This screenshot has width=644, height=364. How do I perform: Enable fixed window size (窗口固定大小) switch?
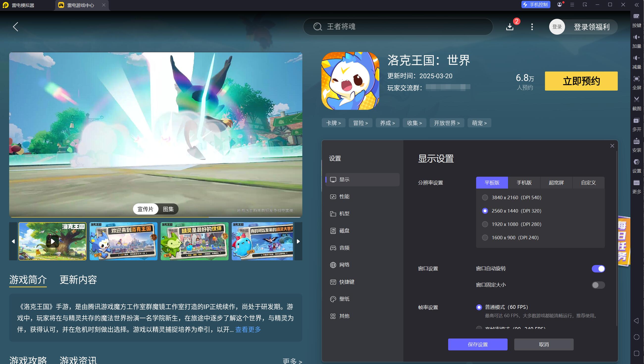click(x=598, y=285)
